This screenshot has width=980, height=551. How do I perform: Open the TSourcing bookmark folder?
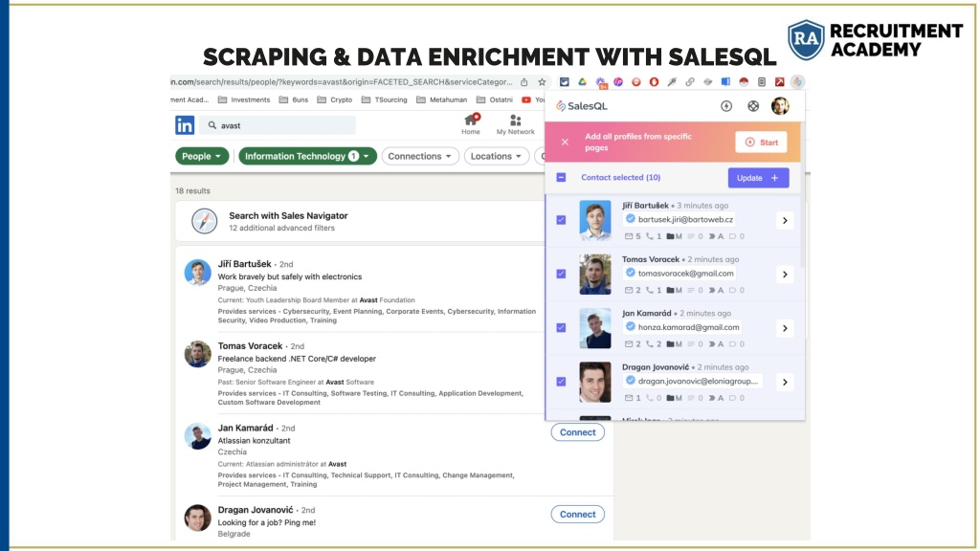[x=384, y=99]
